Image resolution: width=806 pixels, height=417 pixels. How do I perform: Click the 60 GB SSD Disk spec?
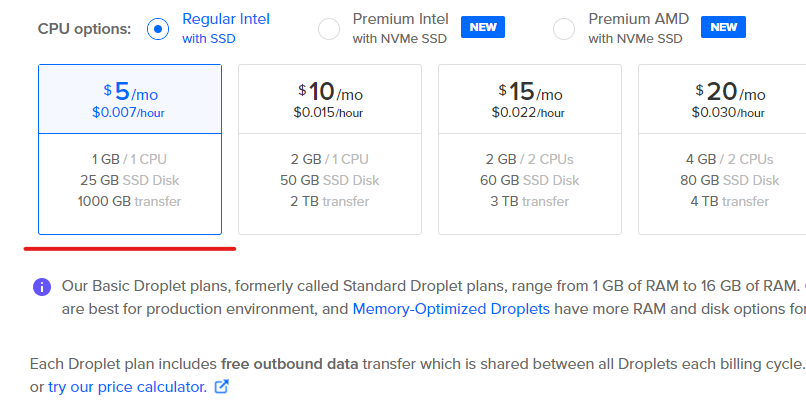(529, 180)
